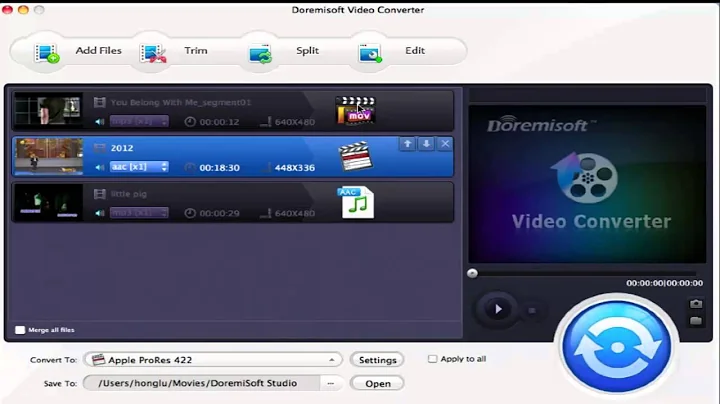This screenshot has width=720, height=404.
Task: Click the AAC format icon for little pig
Action: [x=356, y=202]
